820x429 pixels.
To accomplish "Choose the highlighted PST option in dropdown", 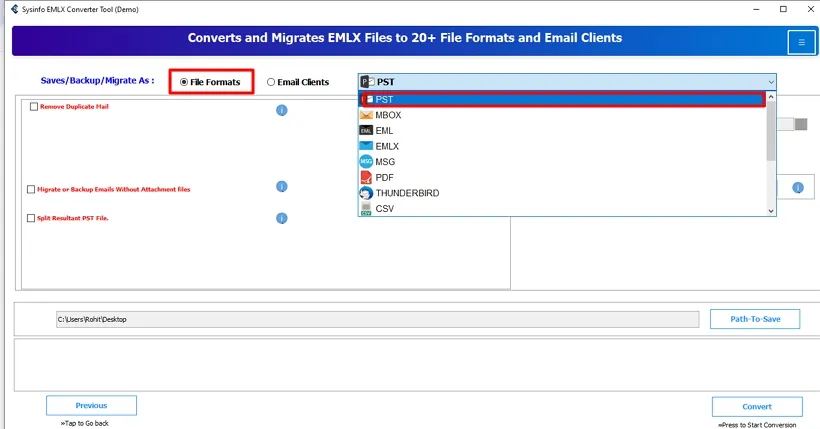I will pos(563,99).
